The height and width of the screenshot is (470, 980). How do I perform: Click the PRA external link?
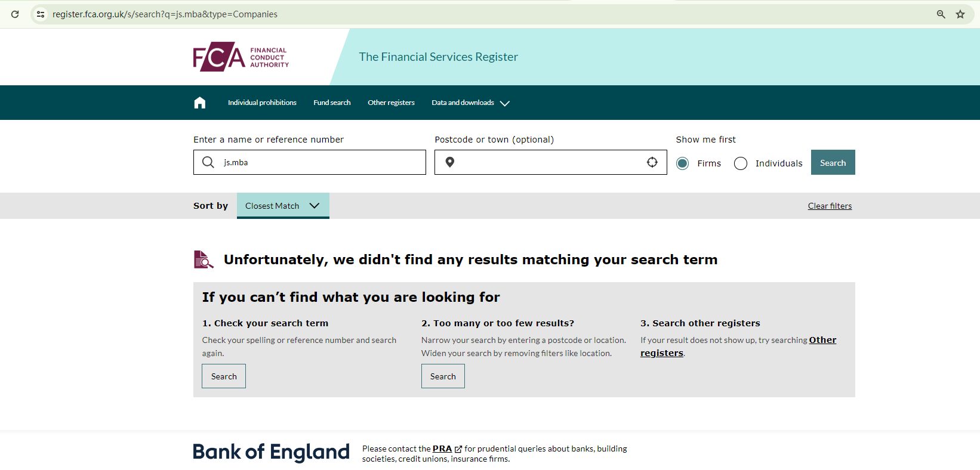click(443, 449)
